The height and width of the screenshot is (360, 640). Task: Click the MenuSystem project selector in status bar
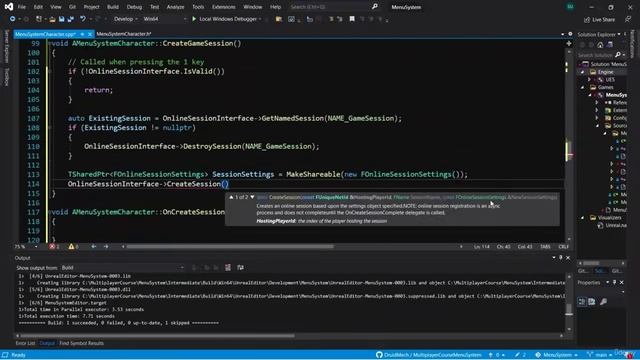(557, 355)
